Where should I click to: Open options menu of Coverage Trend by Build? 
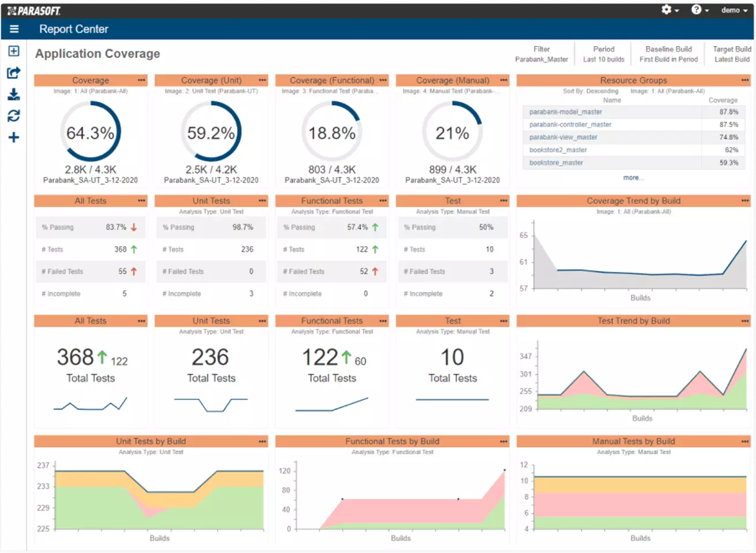tap(745, 201)
